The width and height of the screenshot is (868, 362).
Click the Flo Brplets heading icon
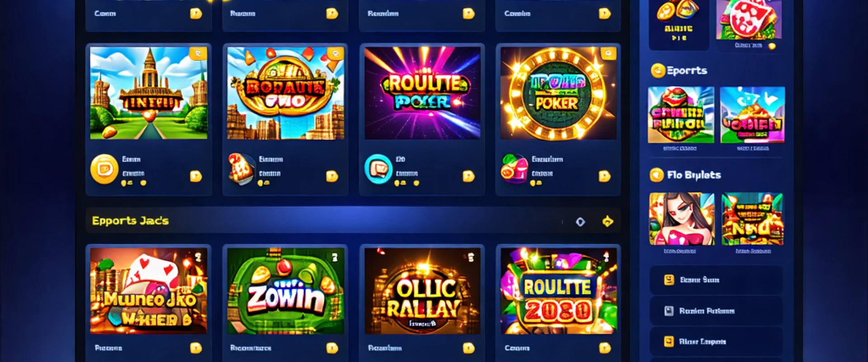pos(656,175)
